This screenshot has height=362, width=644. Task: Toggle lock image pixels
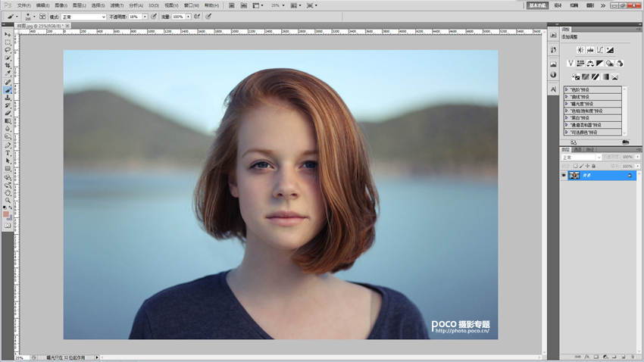[x=582, y=166]
